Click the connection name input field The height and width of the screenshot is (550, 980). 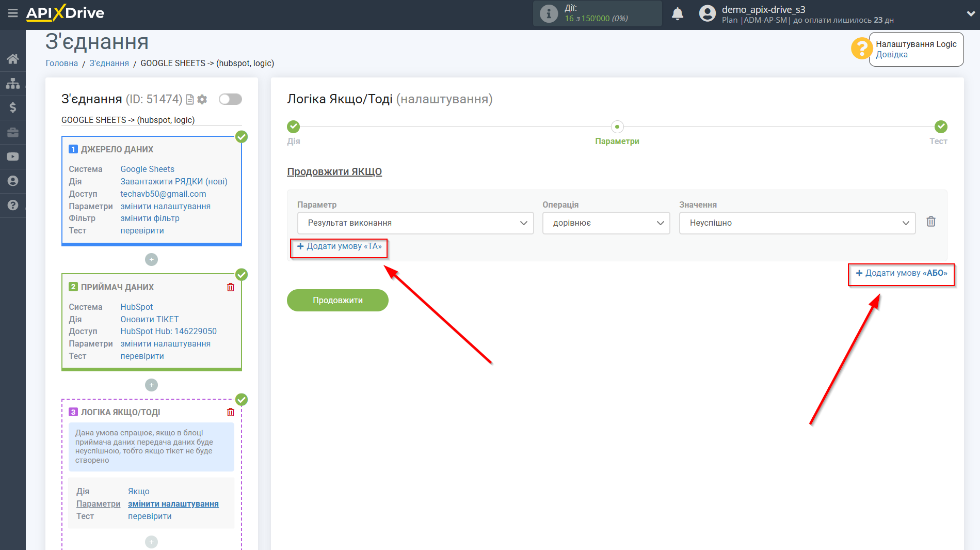pyautogui.click(x=151, y=120)
